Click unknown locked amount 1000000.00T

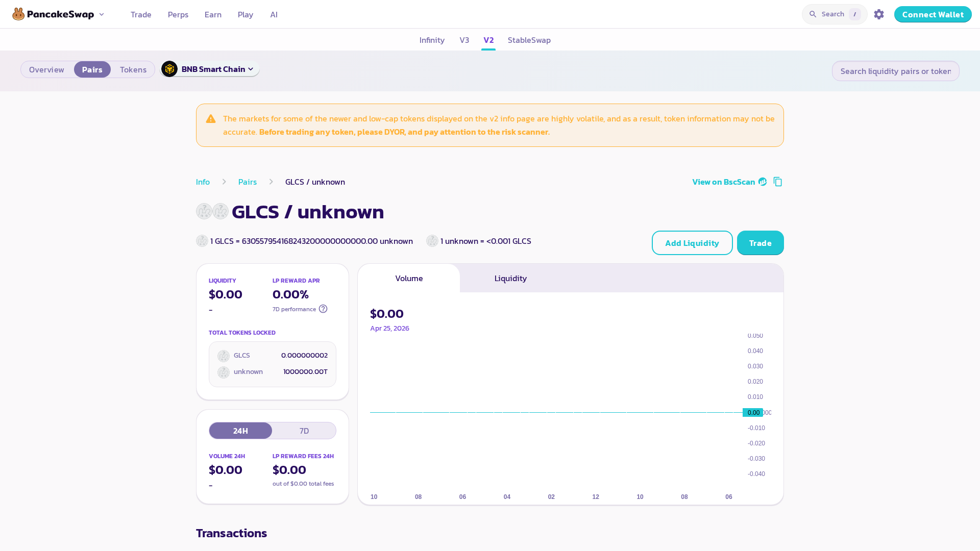tap(305, 371)
